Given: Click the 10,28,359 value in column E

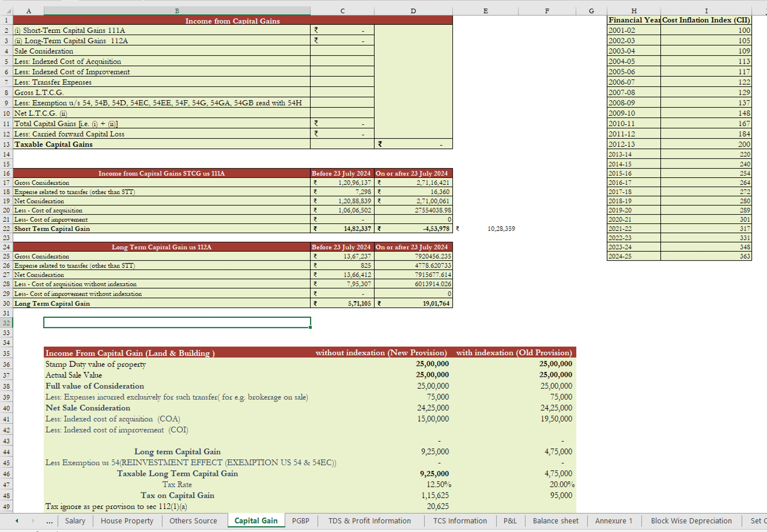Looking at the screenshot, I should pyautogui.click(x=501, y=229).
